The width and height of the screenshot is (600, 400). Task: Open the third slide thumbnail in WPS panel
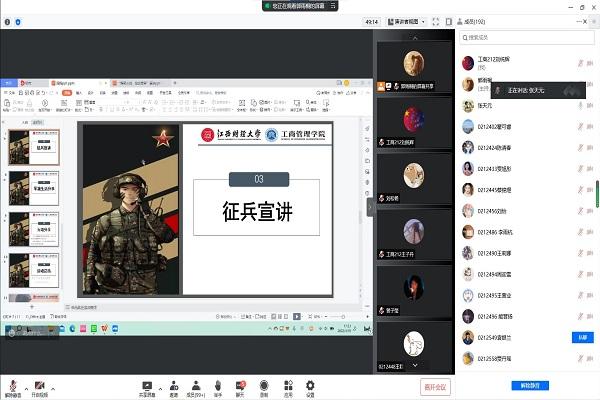pyautogui.click(x=34, y=229)
